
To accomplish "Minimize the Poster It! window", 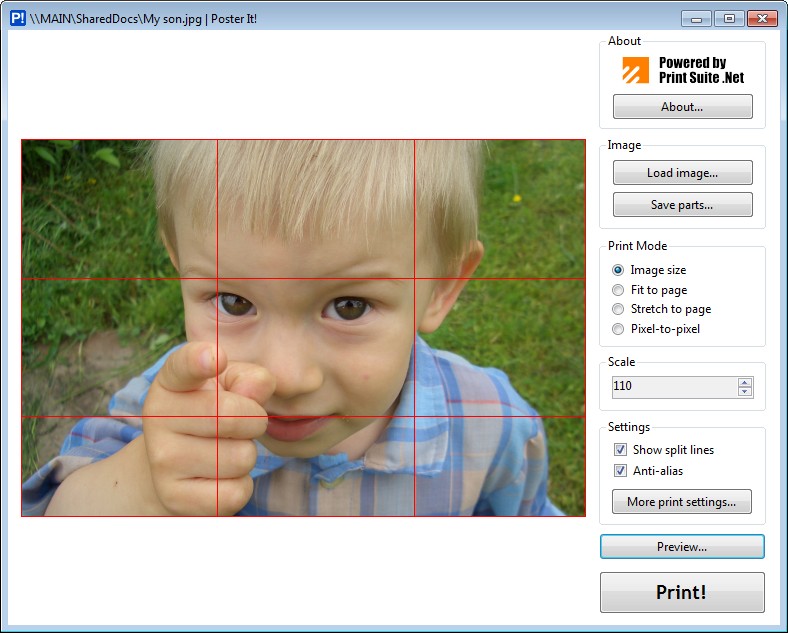I will (696, 18).
